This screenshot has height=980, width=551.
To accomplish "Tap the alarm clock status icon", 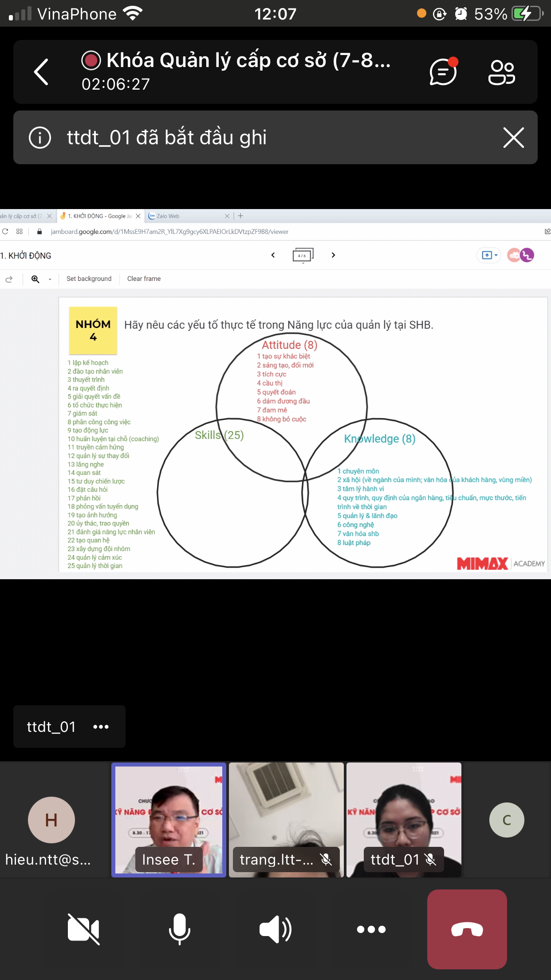I will tap(461, 14).
